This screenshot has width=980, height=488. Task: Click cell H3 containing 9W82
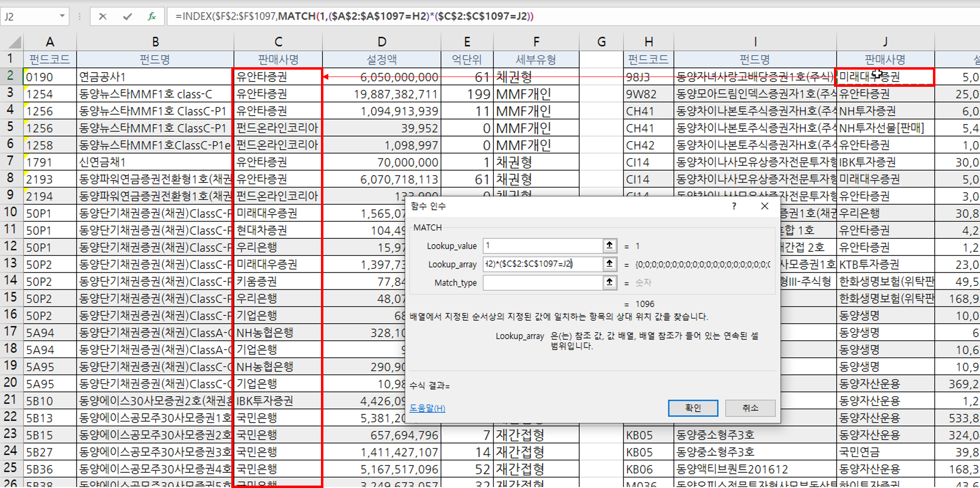point(649,94)
